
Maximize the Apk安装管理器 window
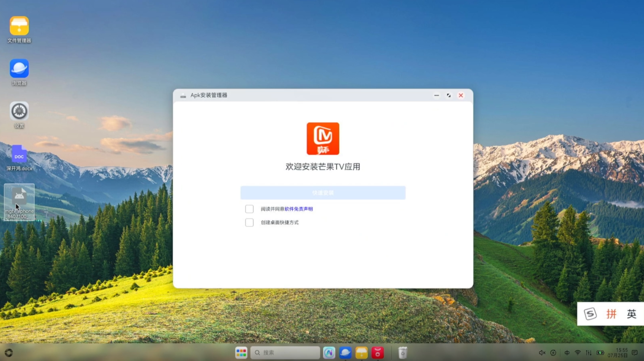point(449,95)
